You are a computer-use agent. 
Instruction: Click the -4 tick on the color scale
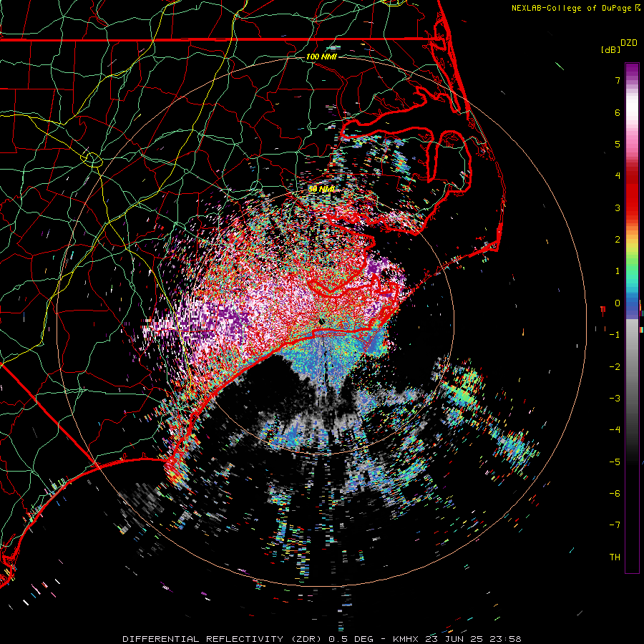click(615, 430)
